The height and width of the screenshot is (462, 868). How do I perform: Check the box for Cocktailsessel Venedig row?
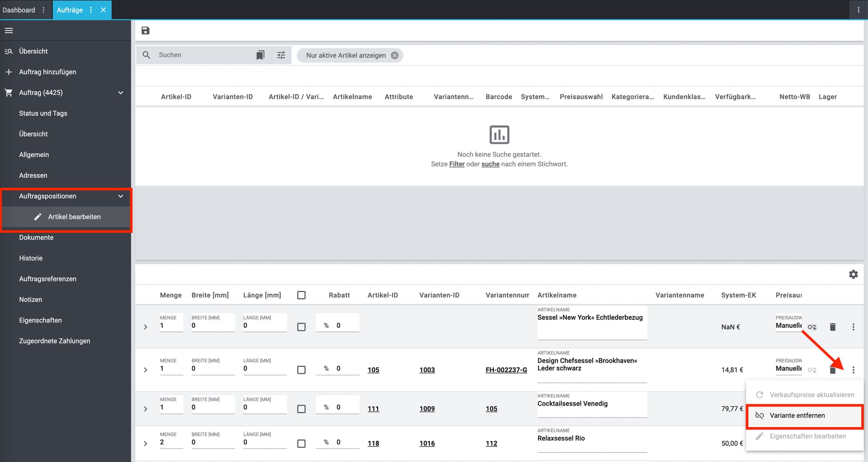coord(302,409)
